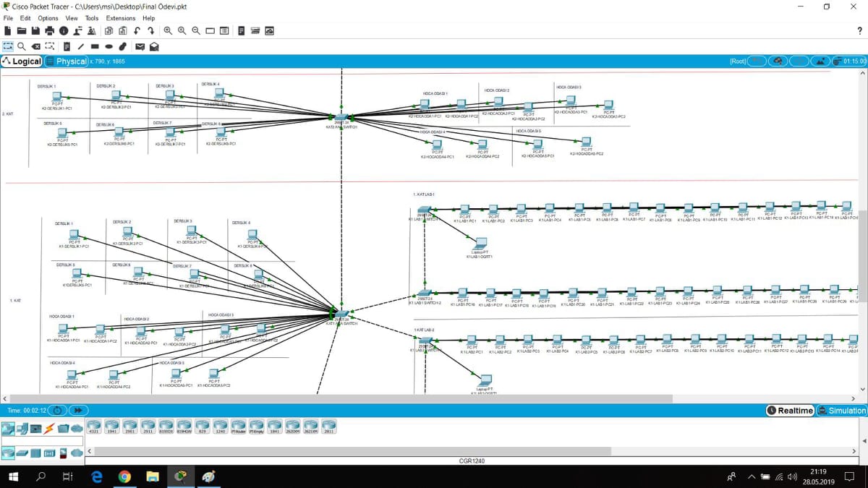The height and width of the screenshot is (488, 868).
Task: Switch to Simulation mode
Action: tap(841, 411)
